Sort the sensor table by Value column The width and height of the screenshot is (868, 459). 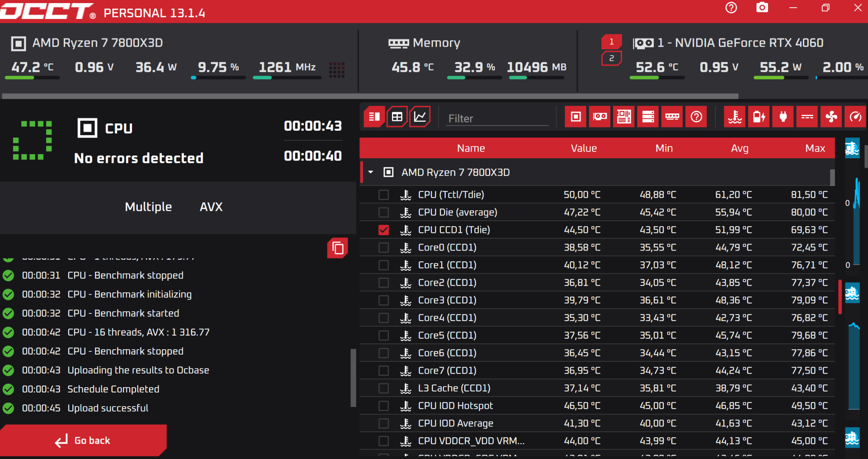584,148
